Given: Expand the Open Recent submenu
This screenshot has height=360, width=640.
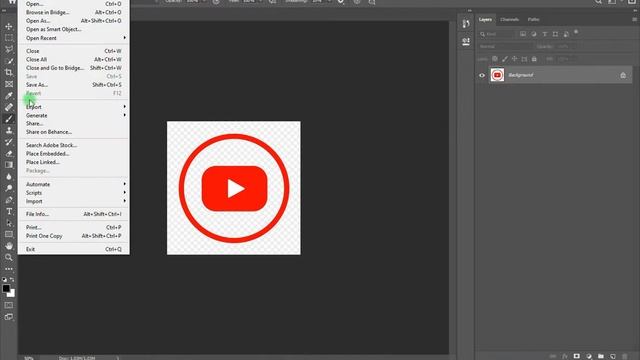Looking at the screenshot, I should click(74, 38).
